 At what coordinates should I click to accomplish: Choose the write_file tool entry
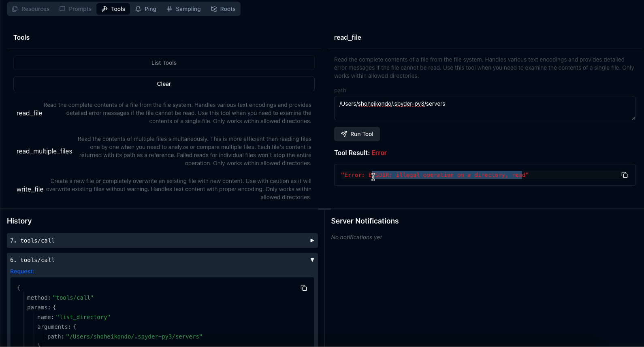[x=30, y=189]
